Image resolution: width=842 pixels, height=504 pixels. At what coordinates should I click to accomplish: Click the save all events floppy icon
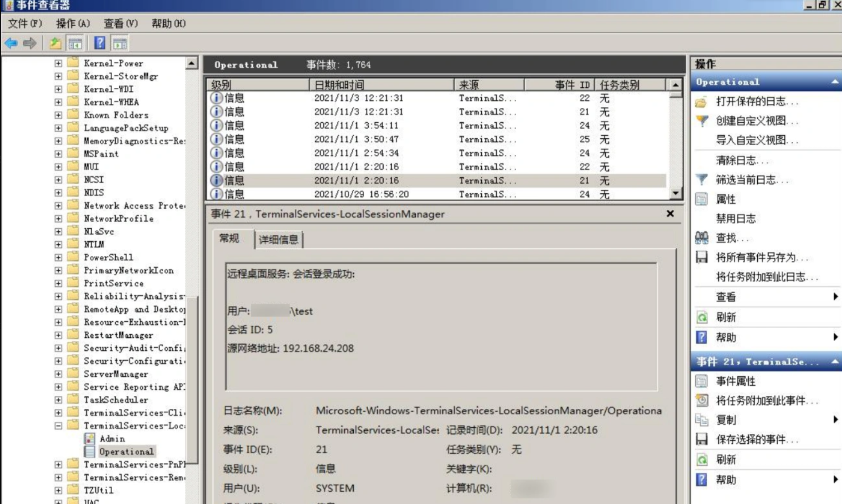[x=701, y=257]
